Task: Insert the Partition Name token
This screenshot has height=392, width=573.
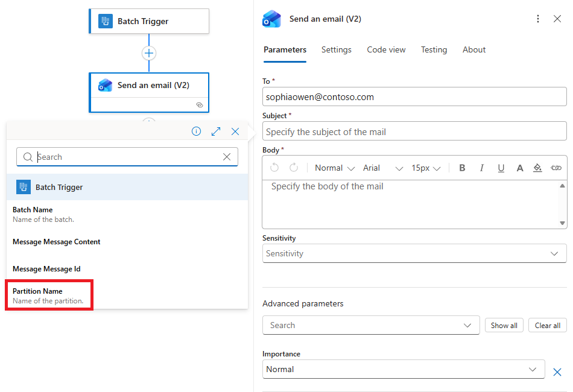Action: (48, 296)
